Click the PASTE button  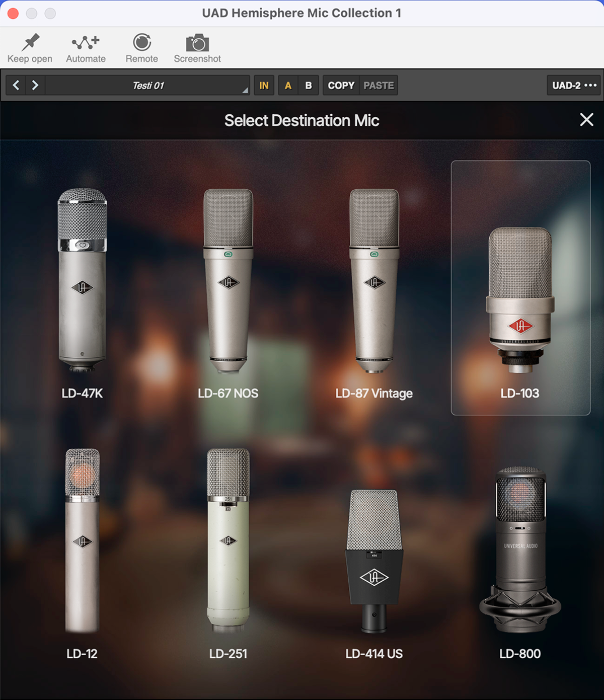pos(379,85)
